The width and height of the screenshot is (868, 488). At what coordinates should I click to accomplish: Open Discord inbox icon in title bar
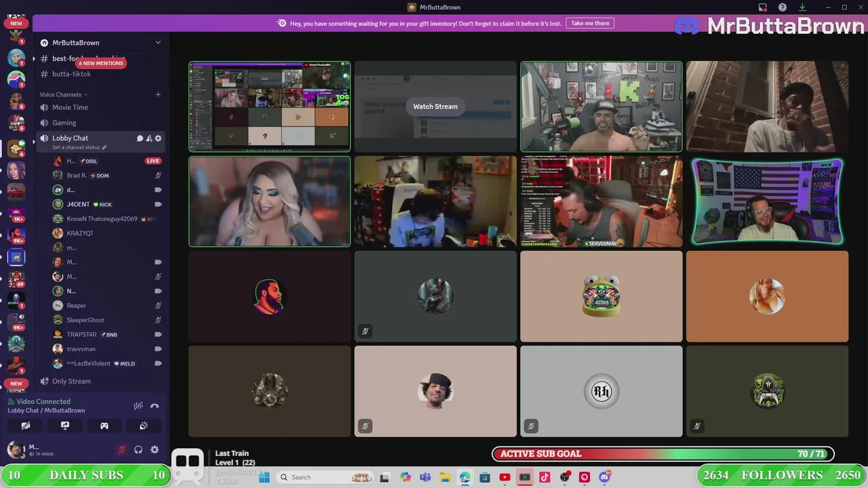[763, 7]
